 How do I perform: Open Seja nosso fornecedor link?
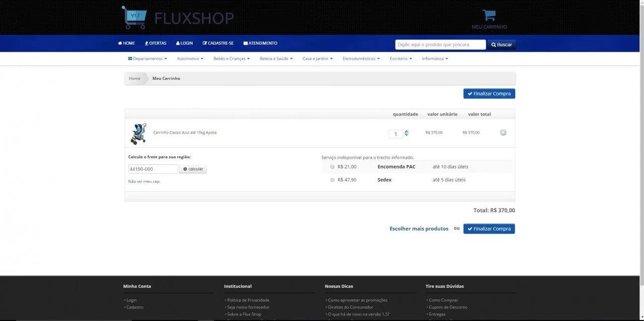tap(248, 307)
